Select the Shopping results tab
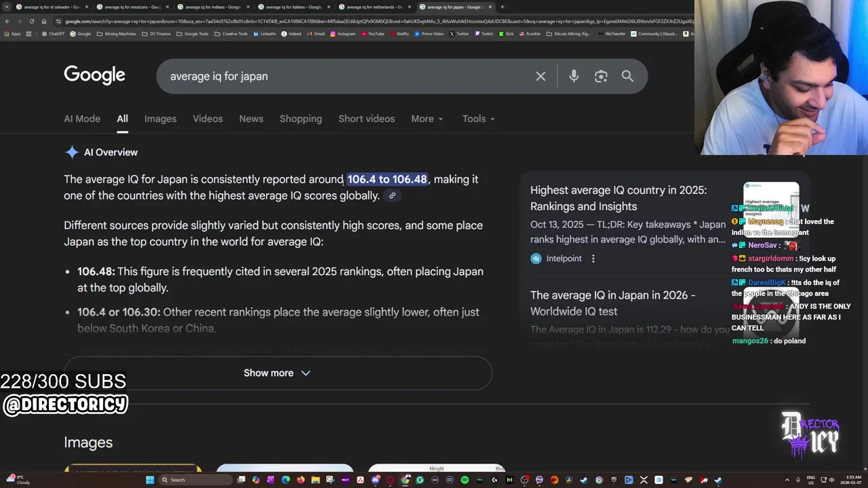Viewport: 868px width, 488px height. pos(301,119)
